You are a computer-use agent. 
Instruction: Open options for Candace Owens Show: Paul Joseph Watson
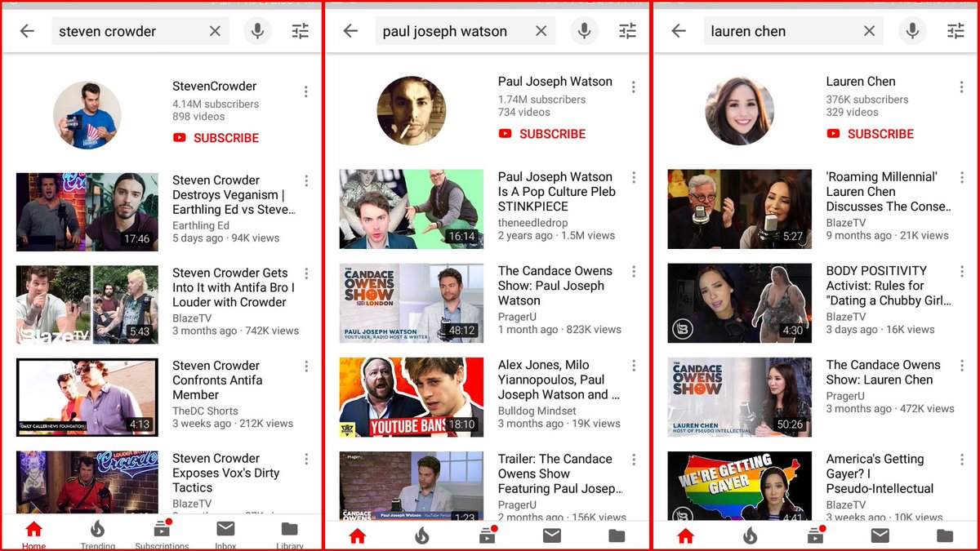click(633, 272)
